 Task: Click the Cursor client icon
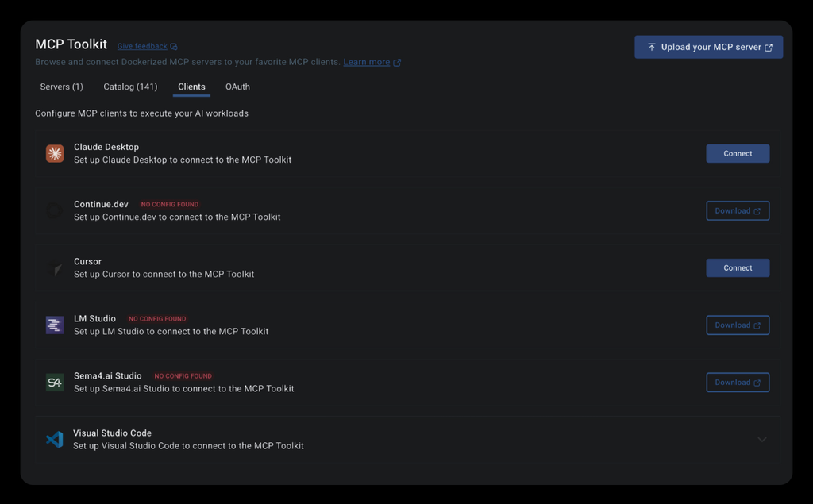55,268
